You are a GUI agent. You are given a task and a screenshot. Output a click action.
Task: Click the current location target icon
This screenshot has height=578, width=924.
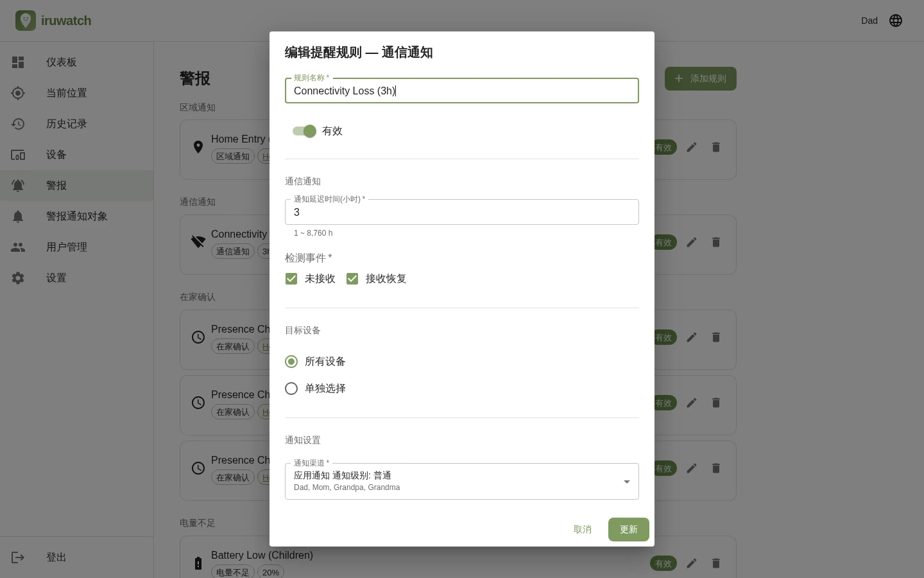click(x=18, y=93)
